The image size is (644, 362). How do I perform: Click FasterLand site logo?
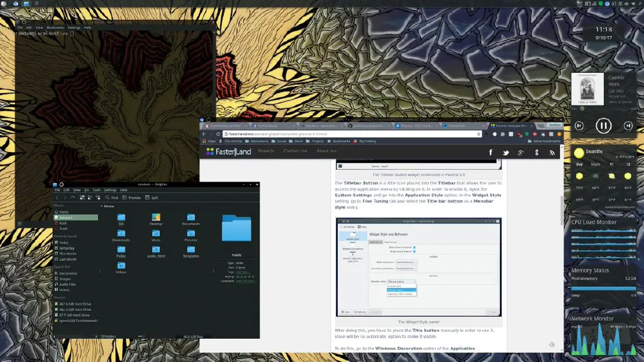pyautogui.click(x=228, y=151)
